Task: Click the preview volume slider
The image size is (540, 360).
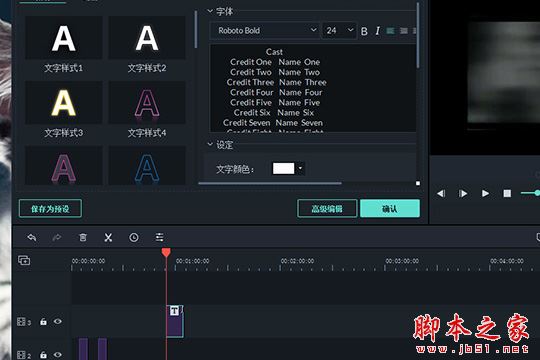Action: click(x=530, y=193)
